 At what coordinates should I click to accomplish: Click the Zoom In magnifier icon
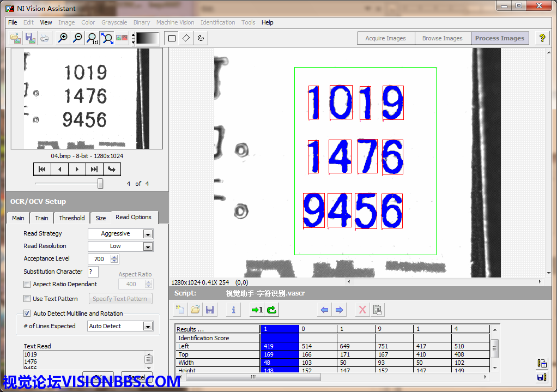63,38
